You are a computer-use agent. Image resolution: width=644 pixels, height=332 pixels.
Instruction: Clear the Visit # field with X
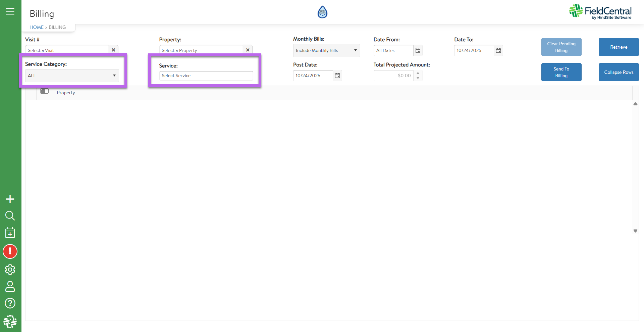pyautogui.click(x=113, y=50)
